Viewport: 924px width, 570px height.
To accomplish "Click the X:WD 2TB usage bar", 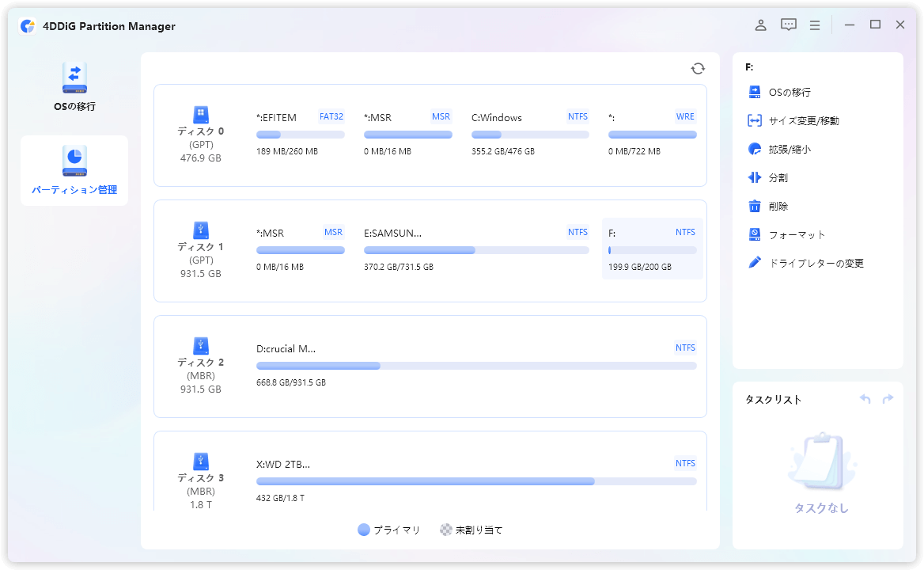I will pos(476,481).
